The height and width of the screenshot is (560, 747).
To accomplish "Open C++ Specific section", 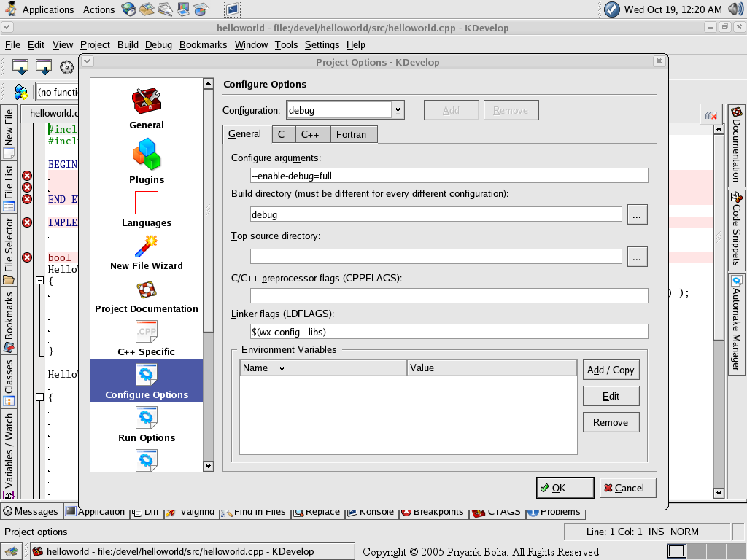I will (146, 339).
